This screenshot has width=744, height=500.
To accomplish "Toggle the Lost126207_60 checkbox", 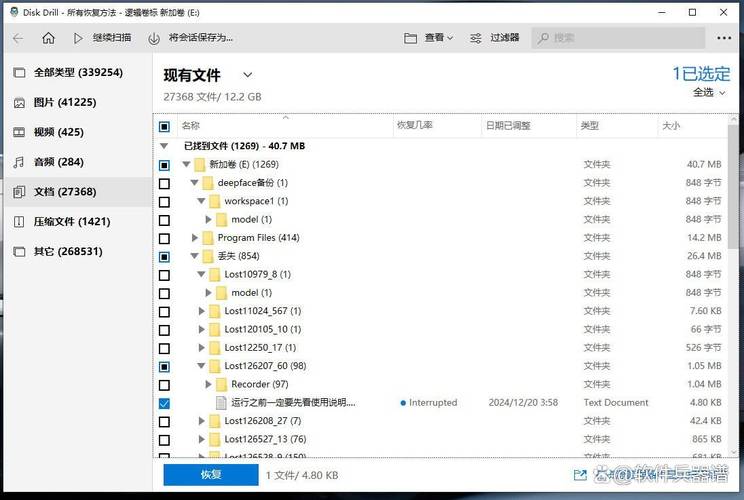I will click(x=164, y=367).
